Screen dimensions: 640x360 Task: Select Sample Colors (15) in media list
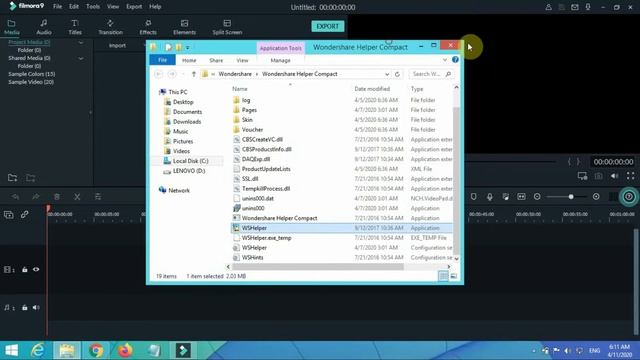tap(32, 74)
